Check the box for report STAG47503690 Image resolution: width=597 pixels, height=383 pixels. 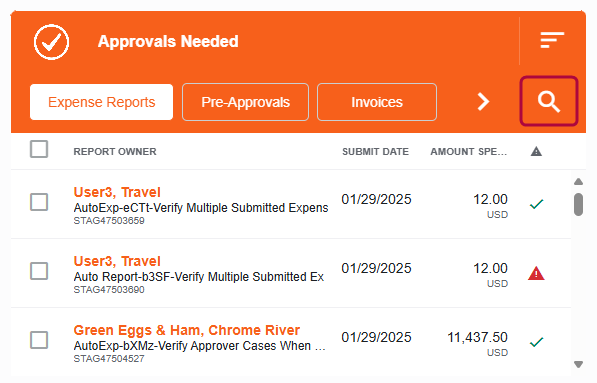click(x=39, y=271)
